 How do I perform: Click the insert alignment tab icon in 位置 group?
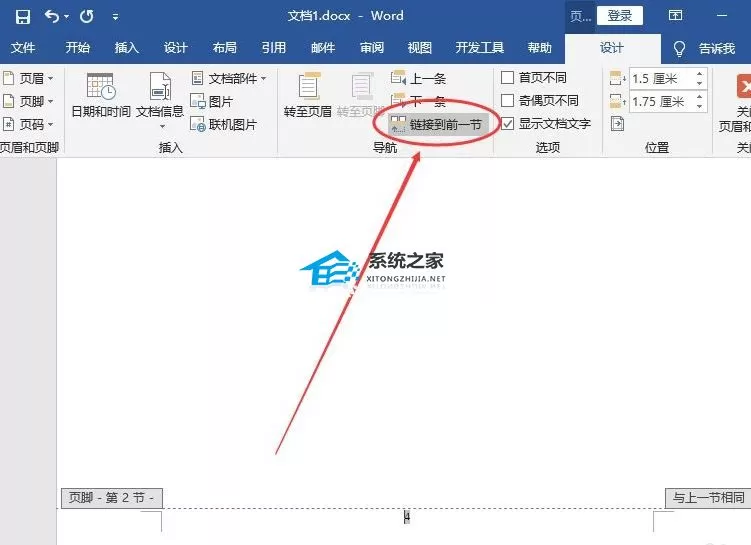617,124
